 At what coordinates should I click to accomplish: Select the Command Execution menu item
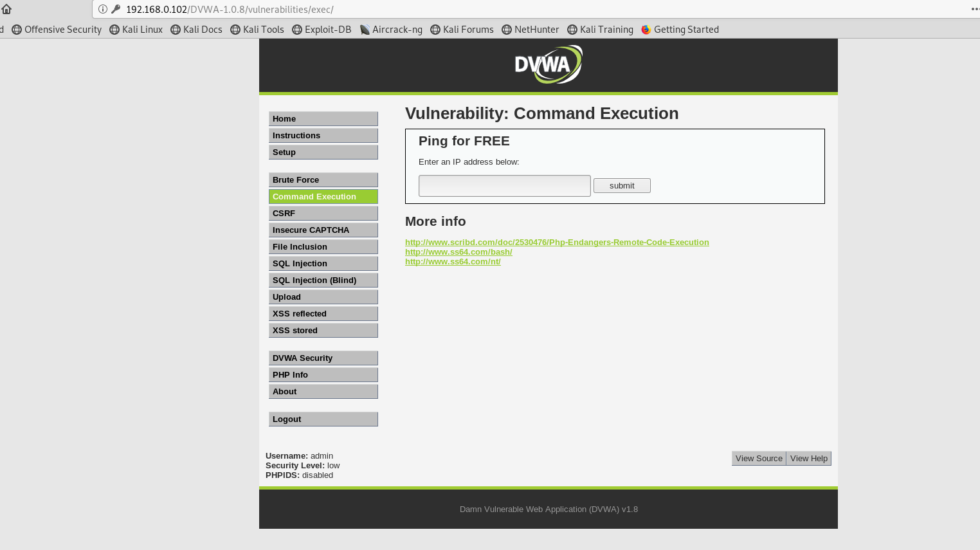[323, 197]
